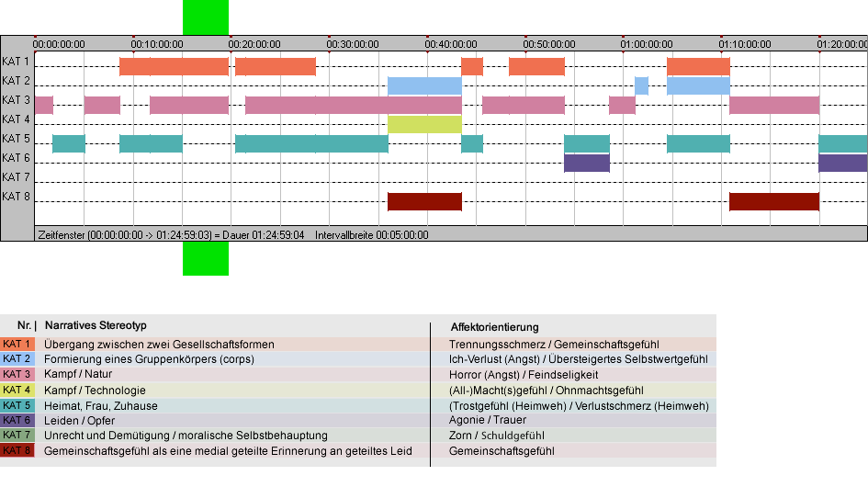This screenshot has height=487, width=868.
Task: Select the Heimat, Frau, Zuhause legend entry
Action: 101,405
